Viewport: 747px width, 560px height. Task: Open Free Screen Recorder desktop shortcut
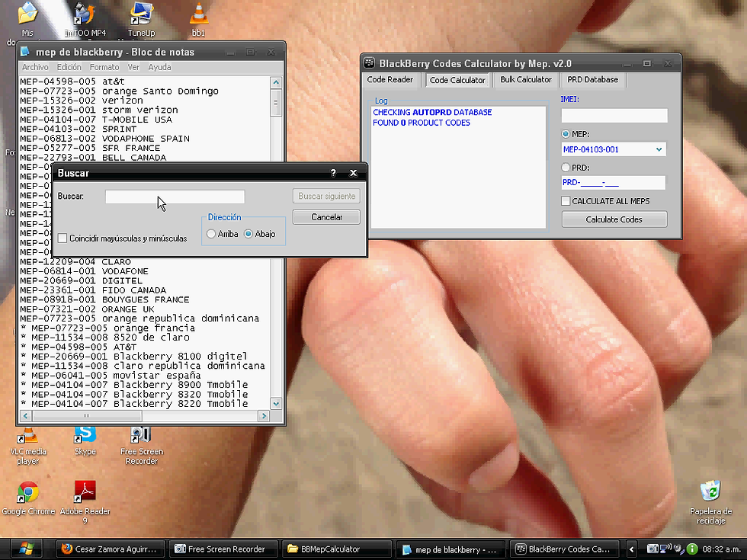[x=142, y=446]
